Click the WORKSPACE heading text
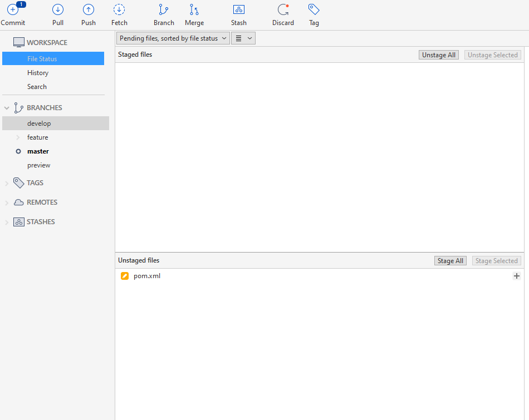 coord(47,42)
